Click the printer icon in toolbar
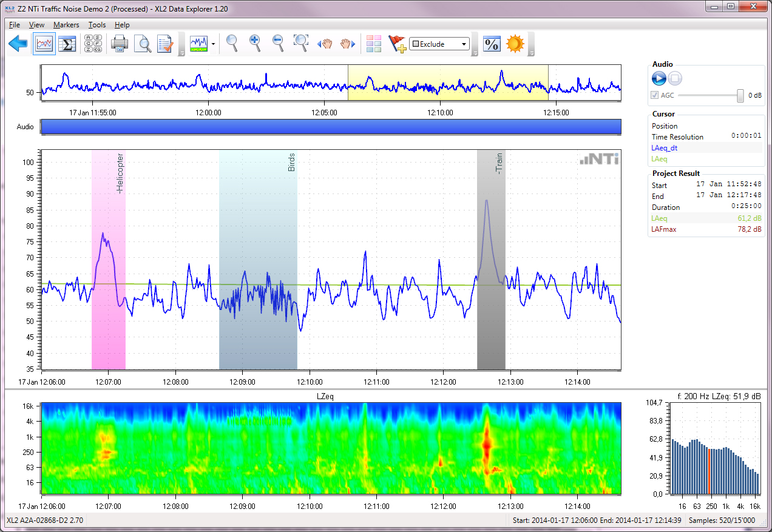Screen dimensions: 772x532 click(119, 44)
